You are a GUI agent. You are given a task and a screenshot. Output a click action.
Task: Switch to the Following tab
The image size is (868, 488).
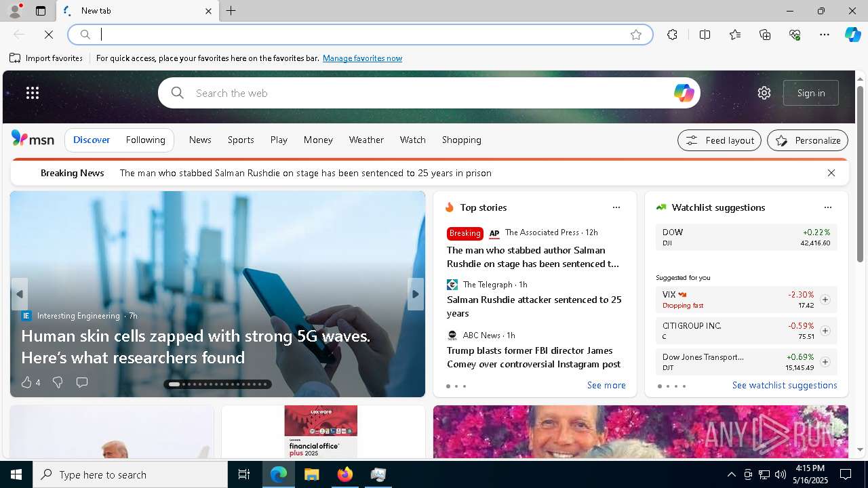click(145, 140)
